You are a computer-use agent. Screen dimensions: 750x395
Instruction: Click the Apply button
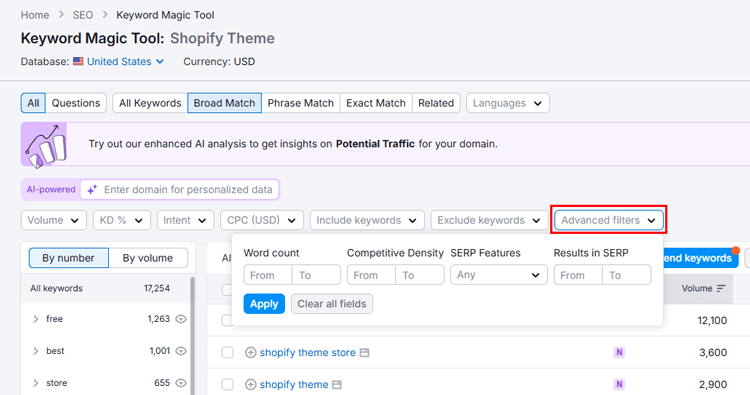[264, 304]
